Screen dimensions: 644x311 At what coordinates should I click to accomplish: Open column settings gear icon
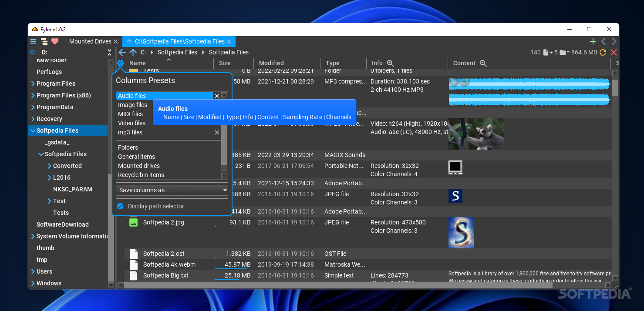tap(121, 63)
